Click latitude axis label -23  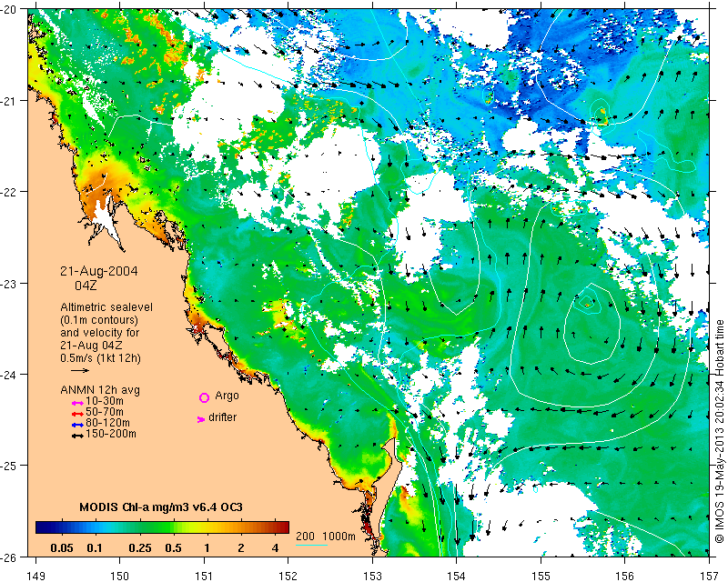9,283
